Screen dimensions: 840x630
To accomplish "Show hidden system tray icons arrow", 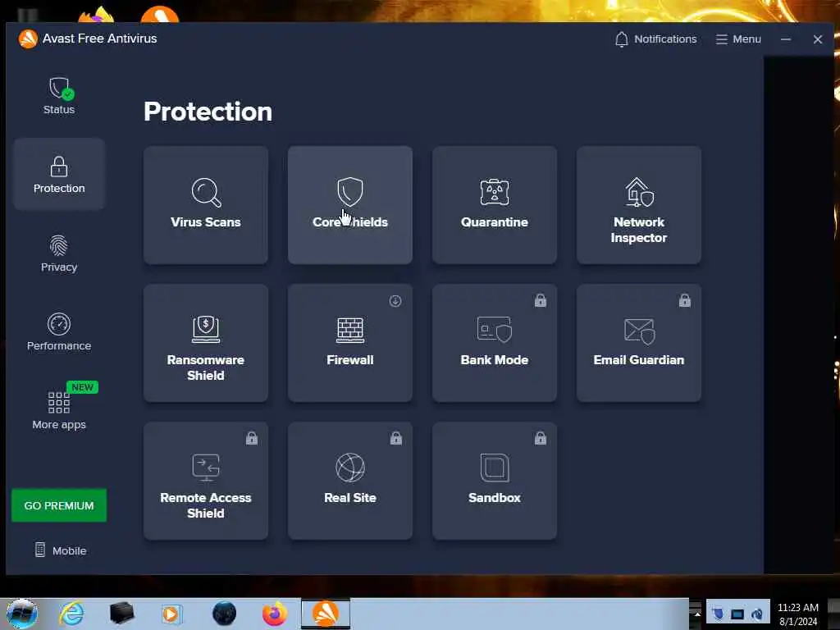I will tap(696, 614).
